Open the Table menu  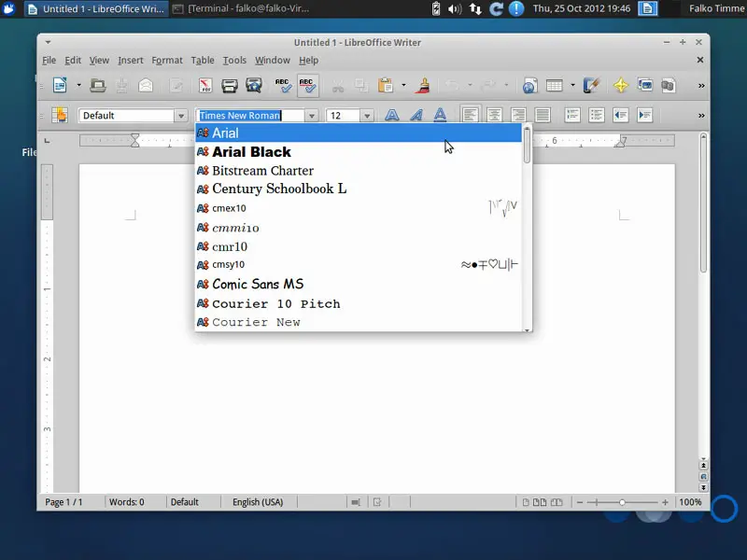click(x=203, y=61)
